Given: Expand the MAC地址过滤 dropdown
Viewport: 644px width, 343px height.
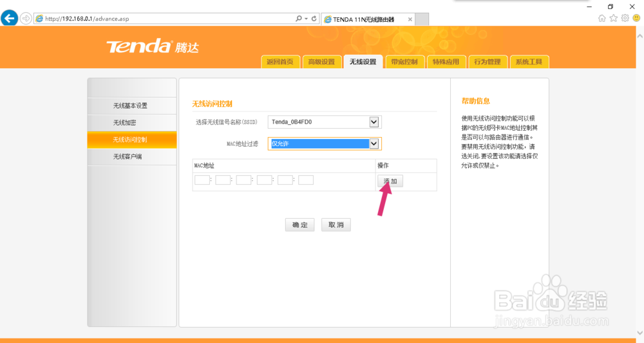Looking at the screenshot, I should click(325, 144).
